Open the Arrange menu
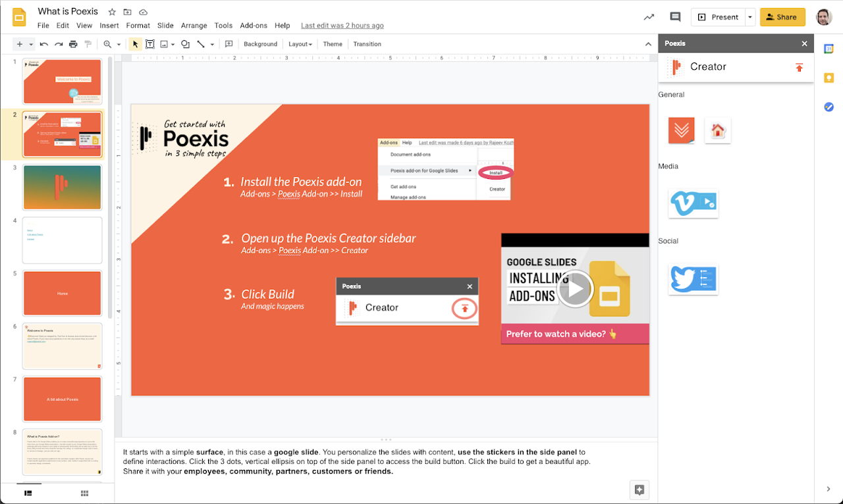The height and width of the screenshot is (504, 843). click(194, 26)
